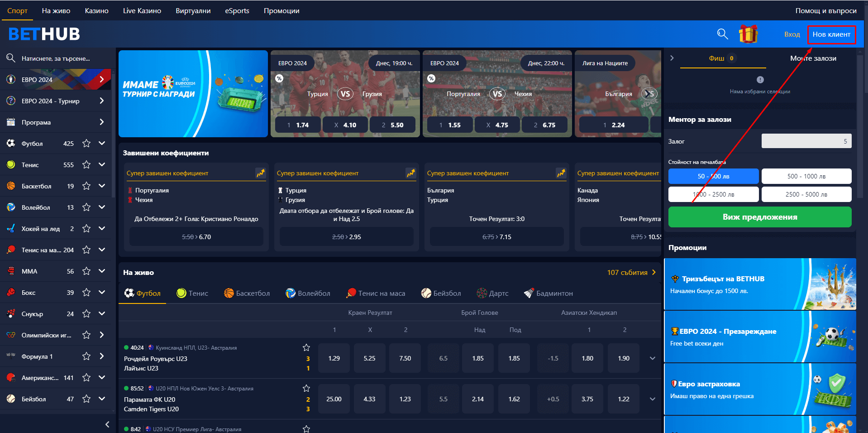Click the Волейбол sidebar ball icon
The height and width of the screenshot is (433, 868).
point(11,207)
